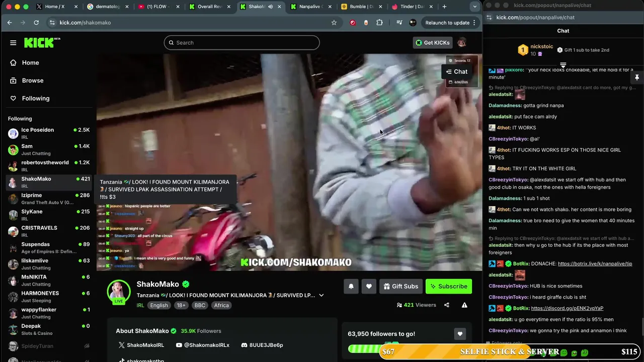The image size is (644, 362).
Task: Switch to the Home / X browser tab
Action: [57, 7]
